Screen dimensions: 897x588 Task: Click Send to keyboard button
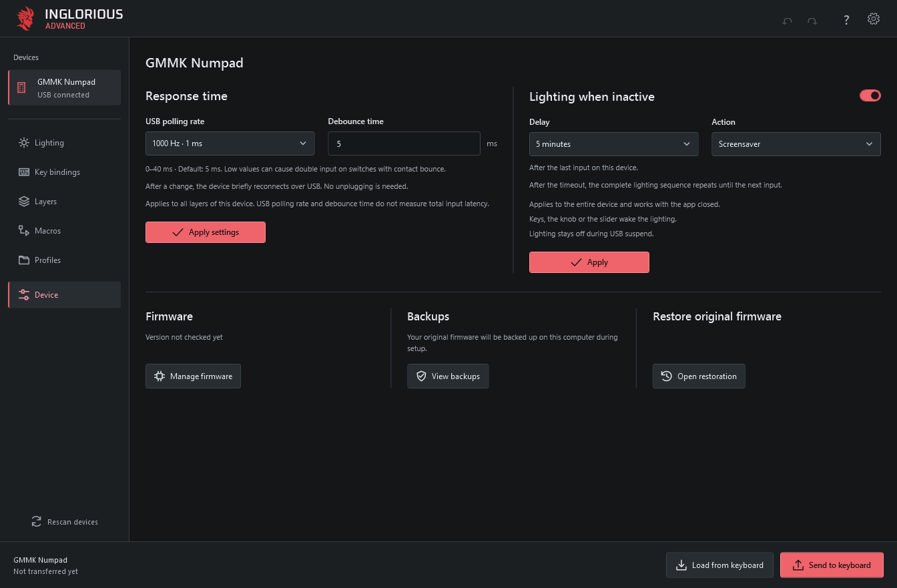coord(832,565)
